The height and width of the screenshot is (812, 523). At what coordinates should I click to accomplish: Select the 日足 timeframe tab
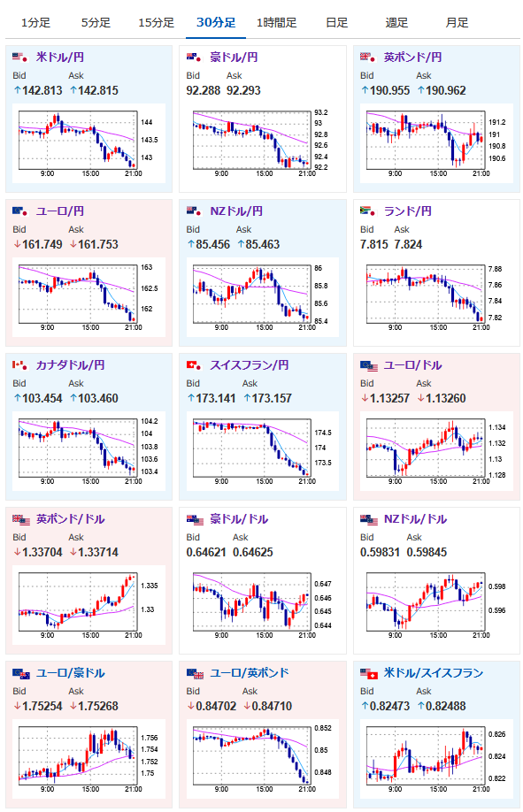click(x=336, y=23)
